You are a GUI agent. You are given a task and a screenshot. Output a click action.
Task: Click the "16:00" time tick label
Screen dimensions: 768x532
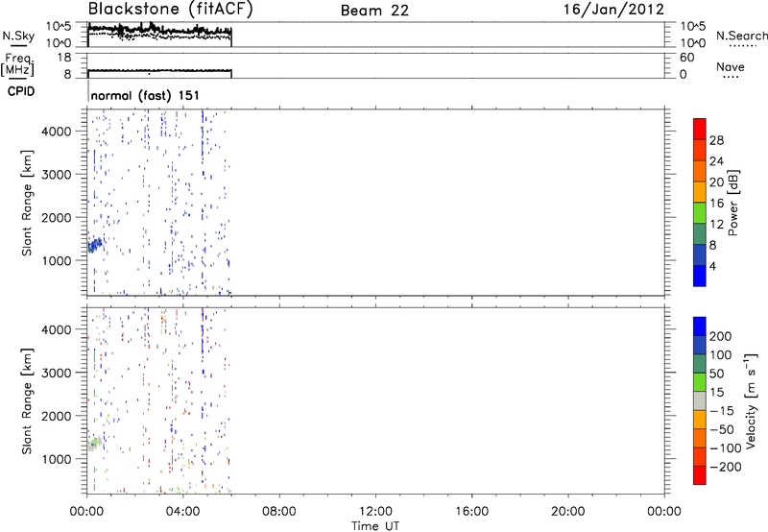coord(471,512)
